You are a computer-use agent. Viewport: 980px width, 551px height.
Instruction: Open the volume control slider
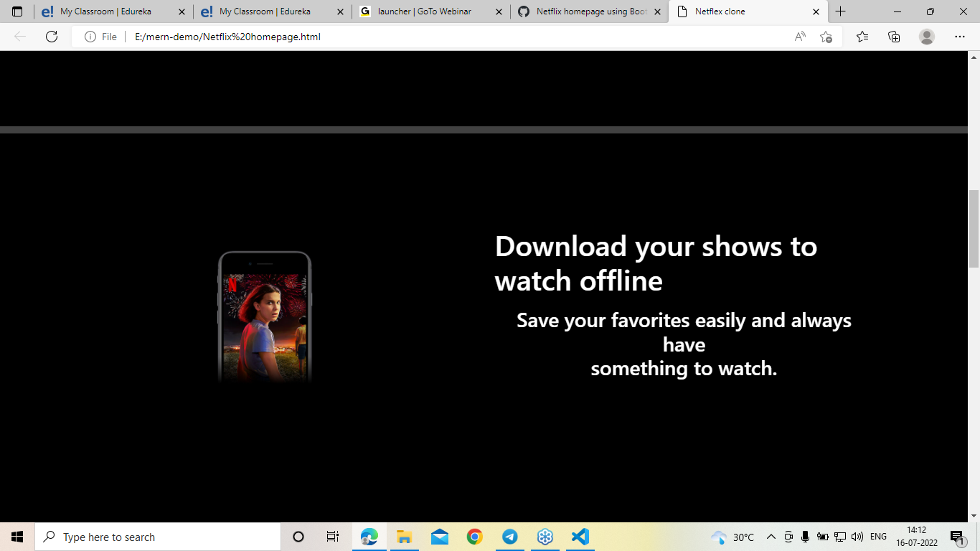[x=858, y=536]
